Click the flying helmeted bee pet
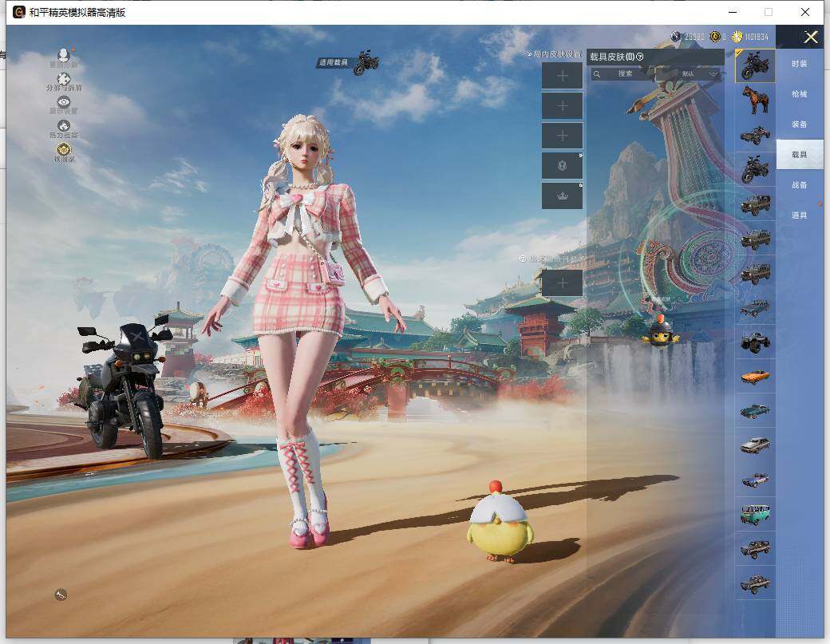 point(660,332)
